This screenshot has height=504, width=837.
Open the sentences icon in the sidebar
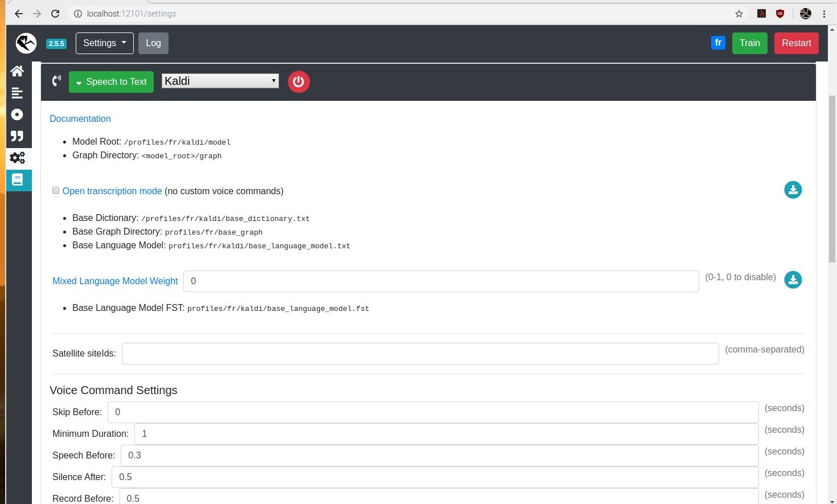17,93
